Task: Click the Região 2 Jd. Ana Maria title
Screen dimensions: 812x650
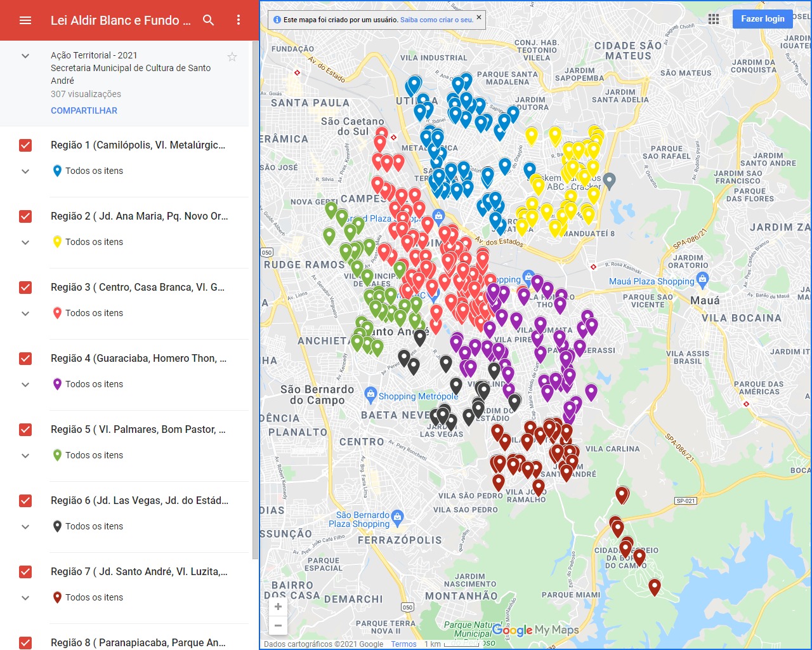Action: click(139, 216)
